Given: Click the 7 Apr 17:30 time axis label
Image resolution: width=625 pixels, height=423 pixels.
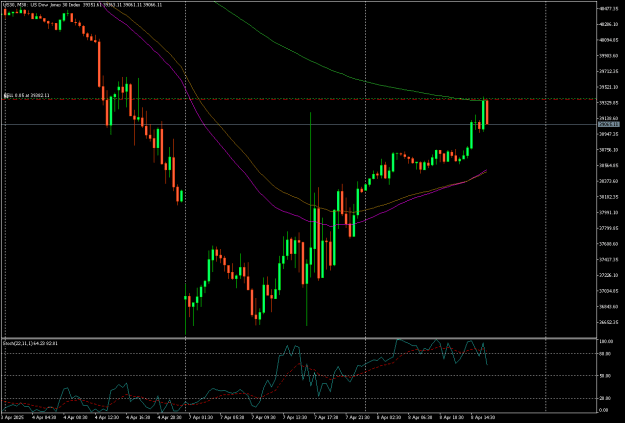Looking at the screenshot, I should click(x=324, y=417).
